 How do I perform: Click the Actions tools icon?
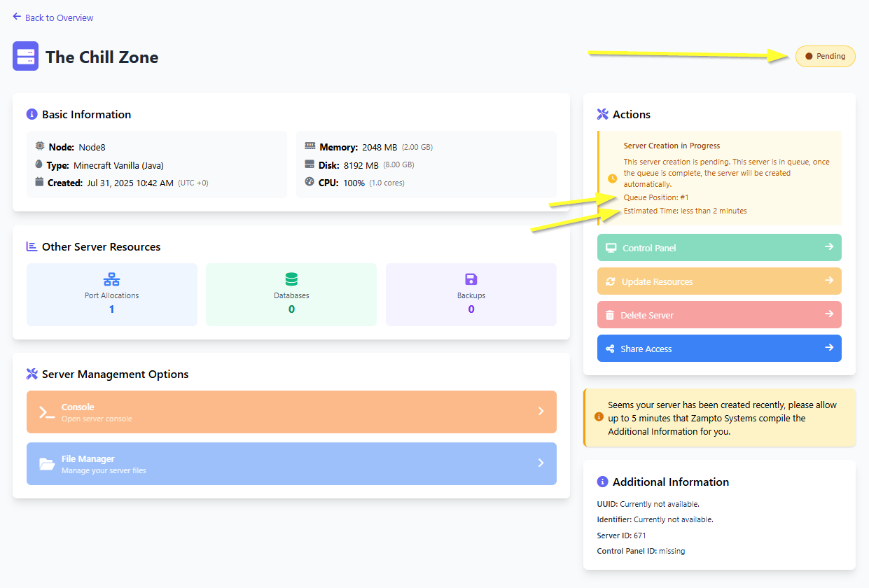(x=603, y=114)
